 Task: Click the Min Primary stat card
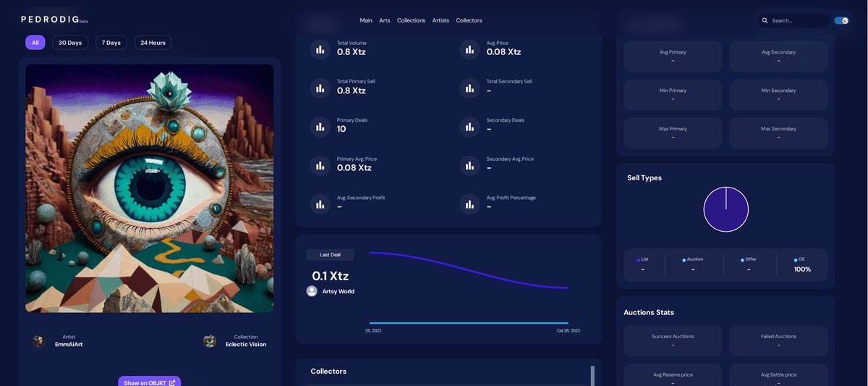(673, 95)
